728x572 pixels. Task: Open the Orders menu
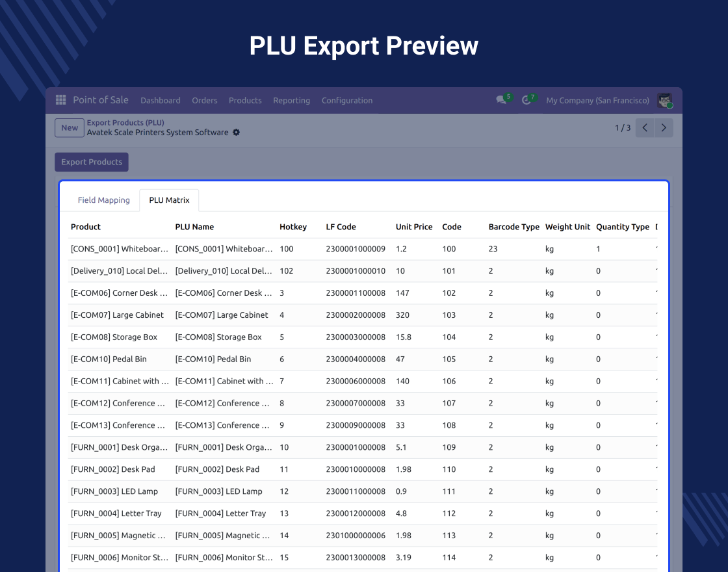204,100
